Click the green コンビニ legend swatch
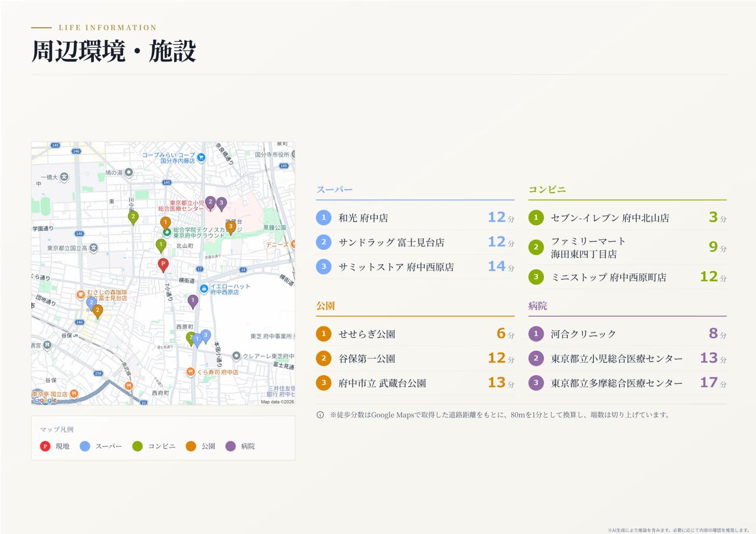756x534 pixels. coord(138,446)
